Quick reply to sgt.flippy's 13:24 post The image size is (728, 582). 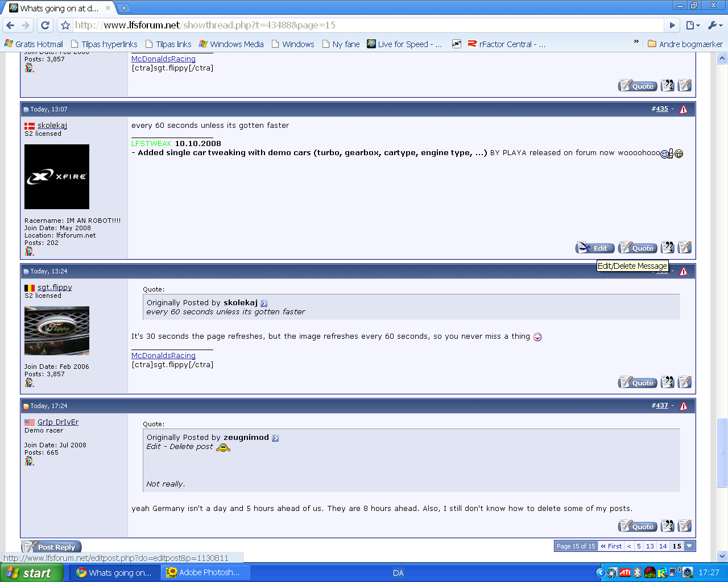pos(685,383)
